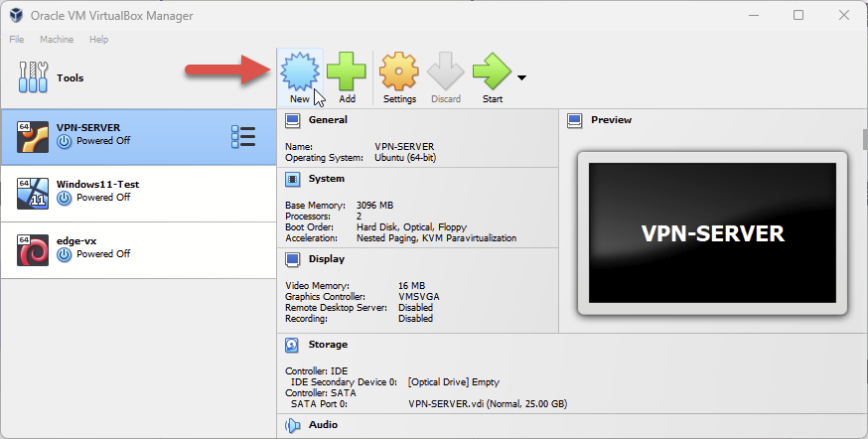The image size is (868, 439).
Task: Click the Discard arrow icon
Action: pos(446,72)
